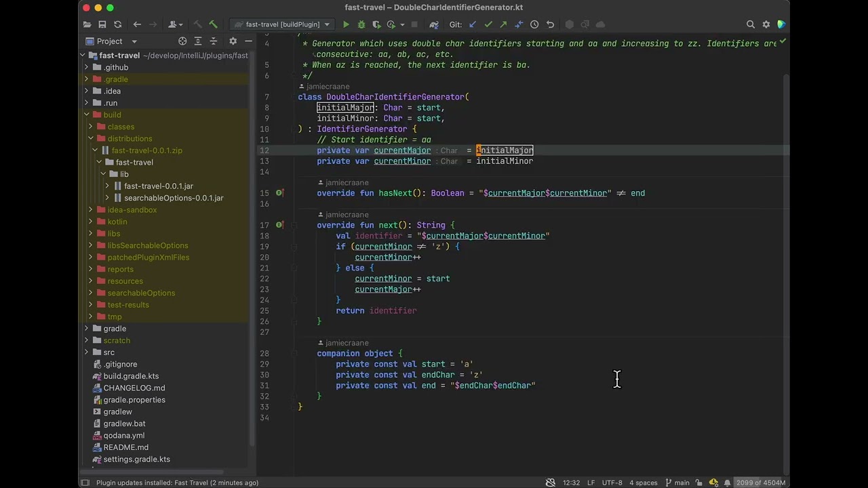Build project with the green hammer icon
The width and height of the screenshot is (868, 488).
(214, 24)
